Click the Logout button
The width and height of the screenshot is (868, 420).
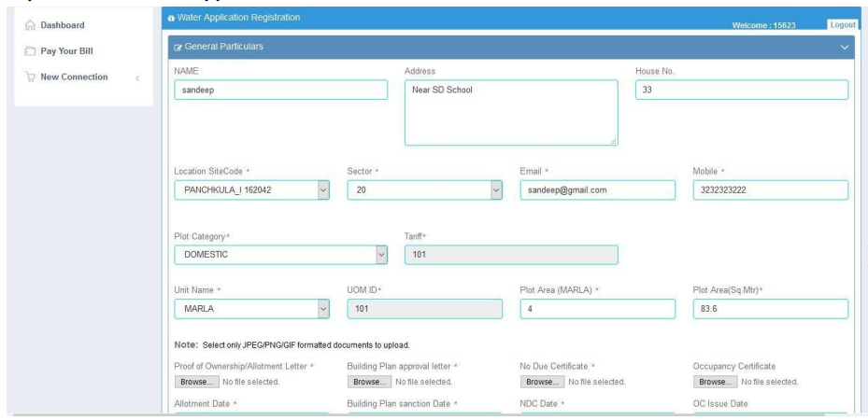(842, 23)
